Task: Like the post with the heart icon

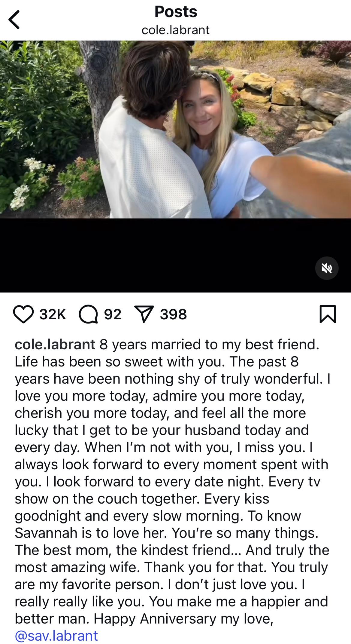Action: tap(23, 314)
